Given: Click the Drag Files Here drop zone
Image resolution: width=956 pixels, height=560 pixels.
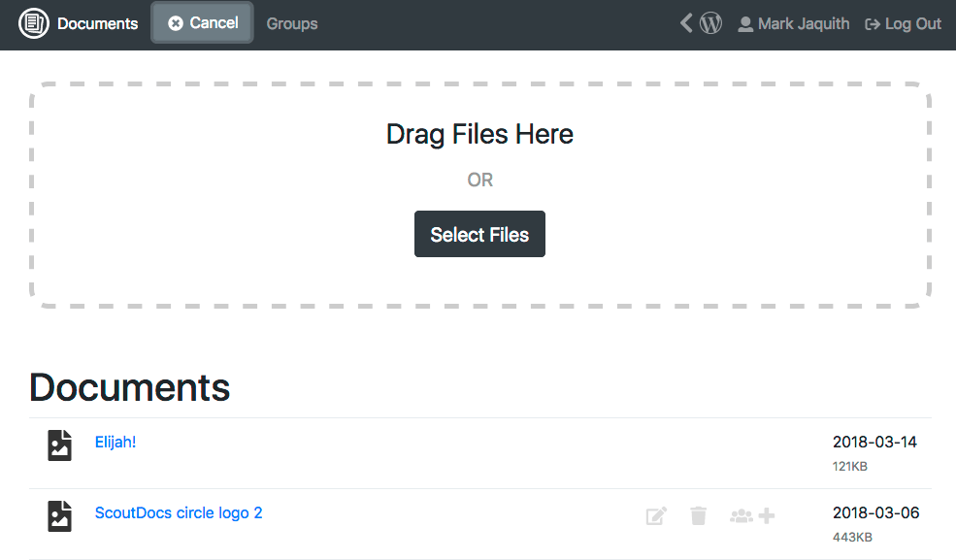Looking at the screenshot, I should tap(479, 134).
